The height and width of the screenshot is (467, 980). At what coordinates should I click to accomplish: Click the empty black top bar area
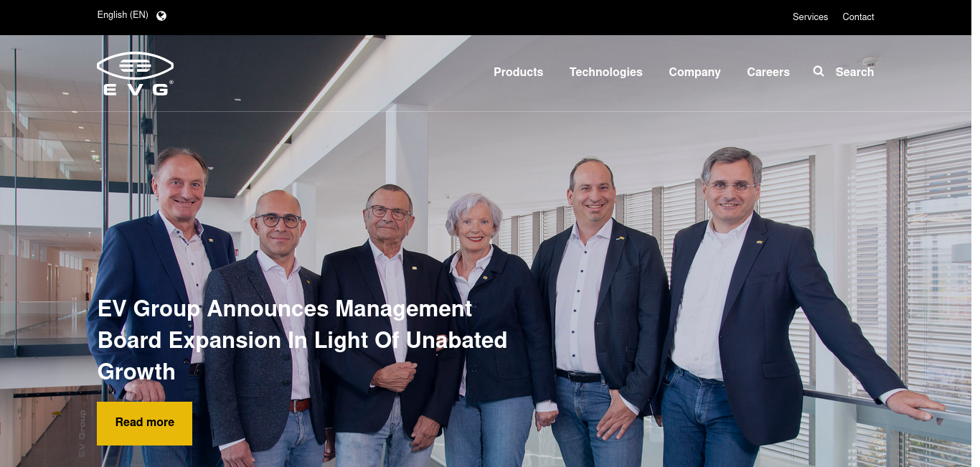pos(473,17)
